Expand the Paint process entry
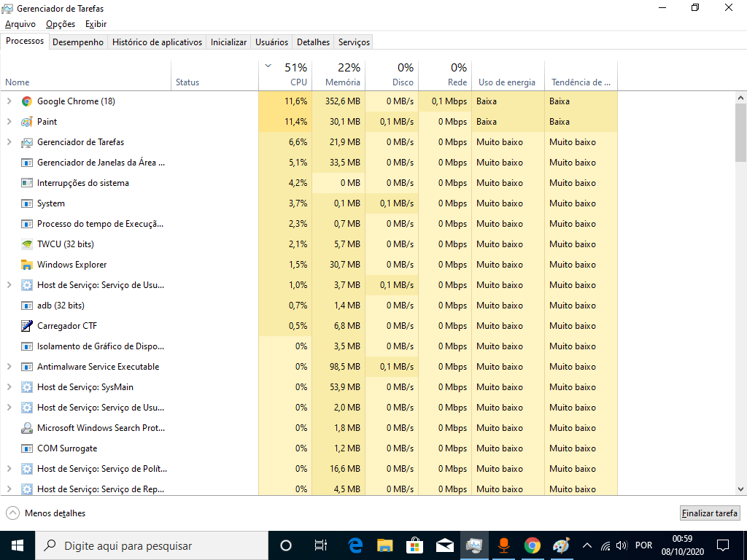This screenshot has height=560, width=747. click(x=9, y=122)
